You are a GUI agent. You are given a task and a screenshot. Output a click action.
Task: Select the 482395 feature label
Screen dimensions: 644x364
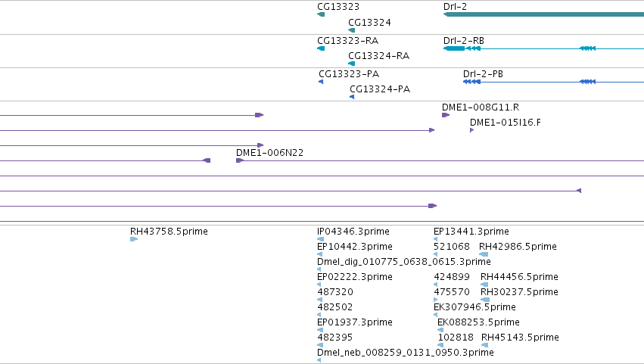click(334, 338)
